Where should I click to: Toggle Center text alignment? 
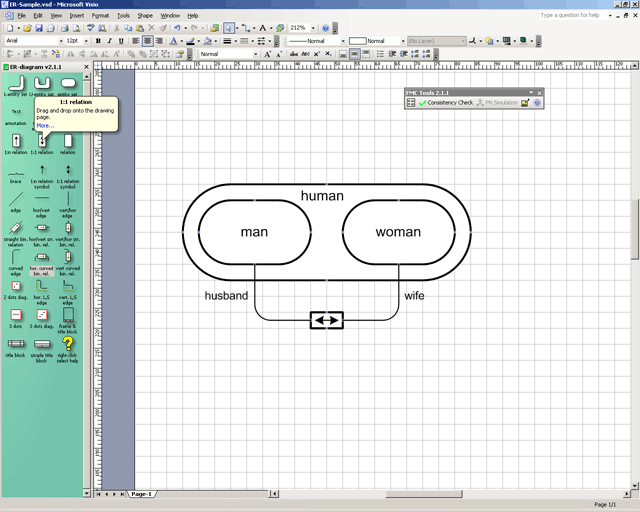click(147, 41)
